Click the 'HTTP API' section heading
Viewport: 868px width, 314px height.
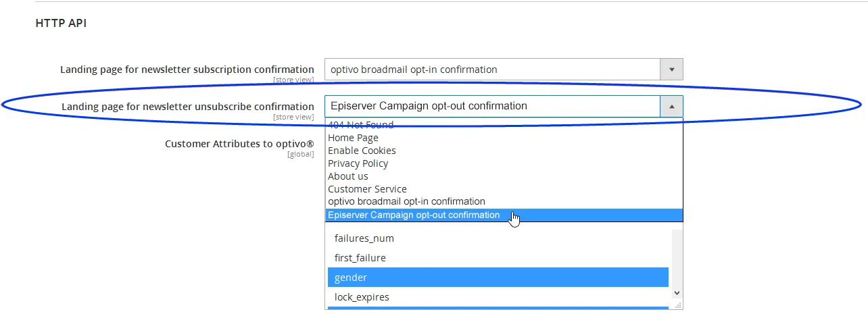coord(61,24)
